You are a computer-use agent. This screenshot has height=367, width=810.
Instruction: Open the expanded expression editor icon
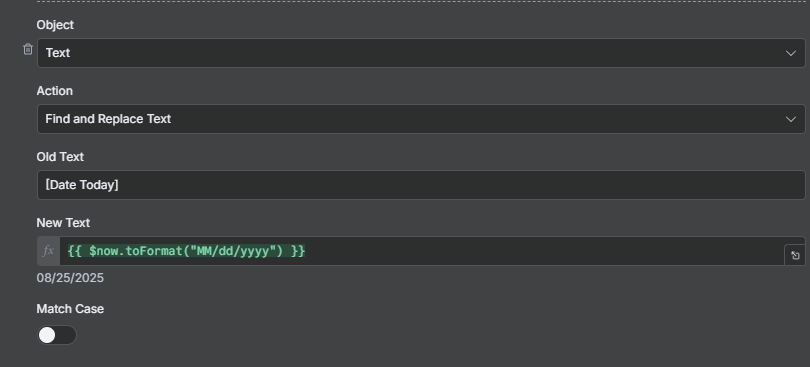(x=795, y=255)
